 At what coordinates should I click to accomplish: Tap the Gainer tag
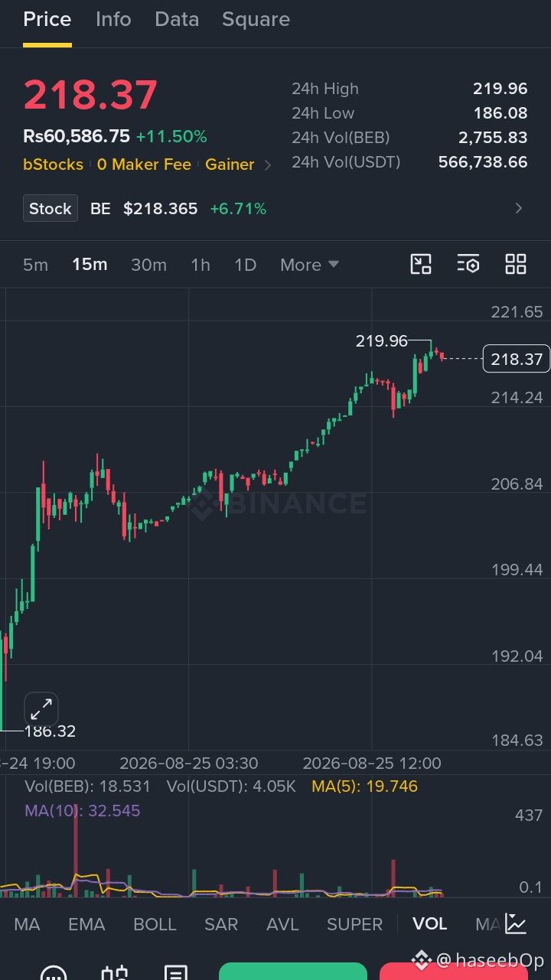coord(230,164)
